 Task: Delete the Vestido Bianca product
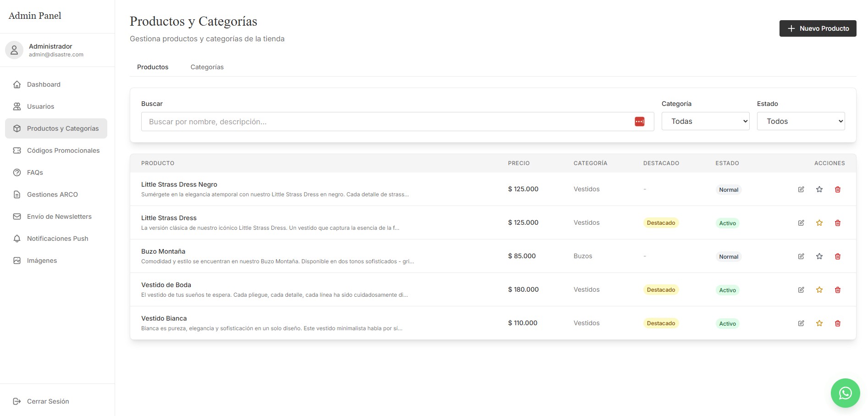click(838, 323)
